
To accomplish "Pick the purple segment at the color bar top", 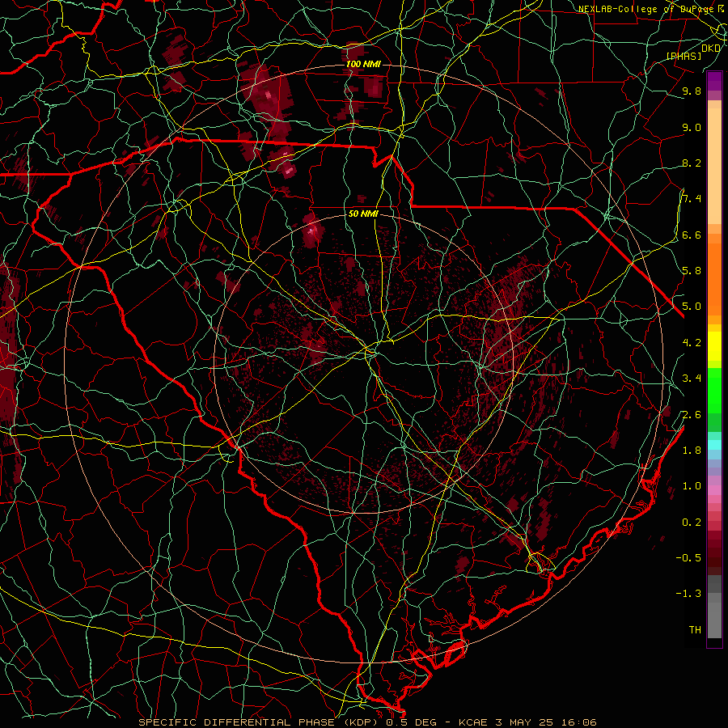I will click(x=714, y=81).
